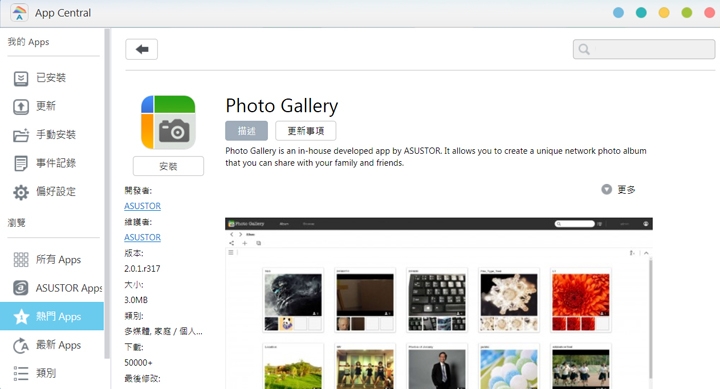Click the preferences gear icon

[21, 192]
